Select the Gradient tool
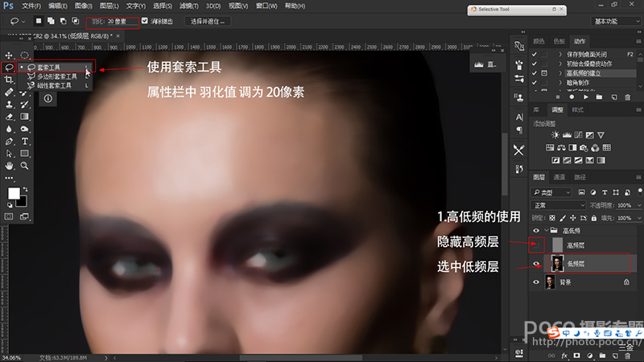This screenshot has height=362, width=644. click(25, 117)
